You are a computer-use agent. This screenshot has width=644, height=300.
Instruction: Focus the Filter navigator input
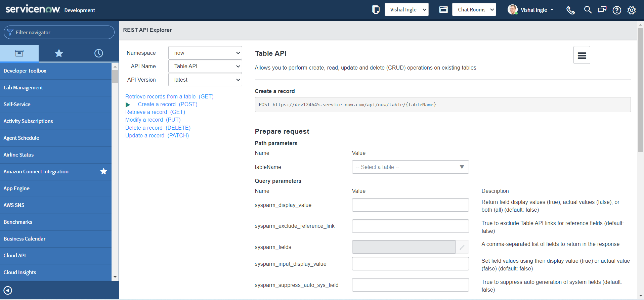(59, 32)
